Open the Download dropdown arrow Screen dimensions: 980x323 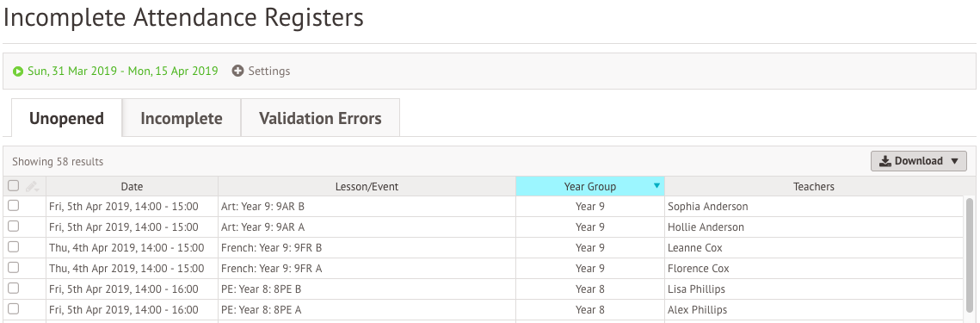(953, 162)
